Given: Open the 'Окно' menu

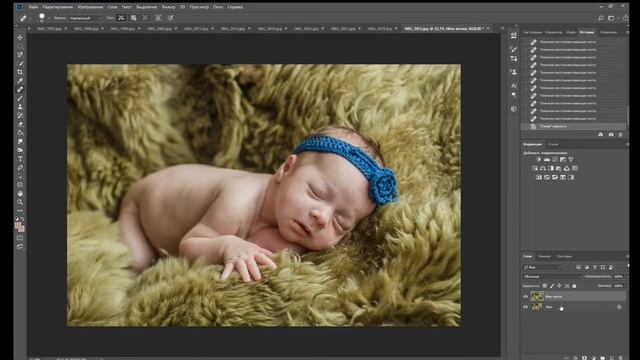Looking at the screenshot, I should [x=218, y=7].
